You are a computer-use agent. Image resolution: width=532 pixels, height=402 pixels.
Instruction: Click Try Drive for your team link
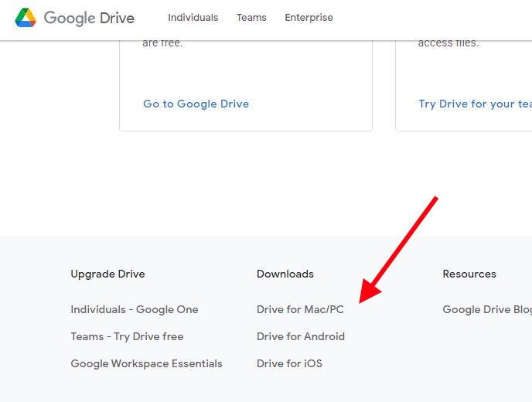coord(476,104)
